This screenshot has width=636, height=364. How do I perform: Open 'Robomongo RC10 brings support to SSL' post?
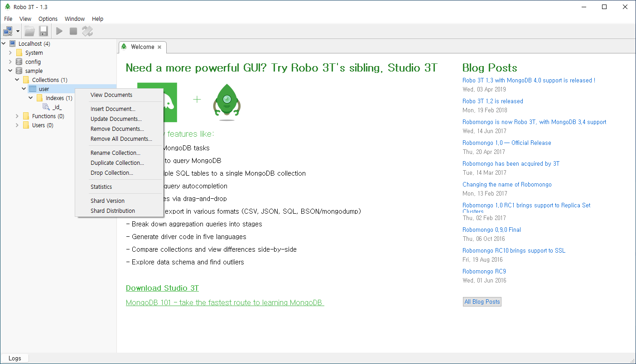pos(514,250)
